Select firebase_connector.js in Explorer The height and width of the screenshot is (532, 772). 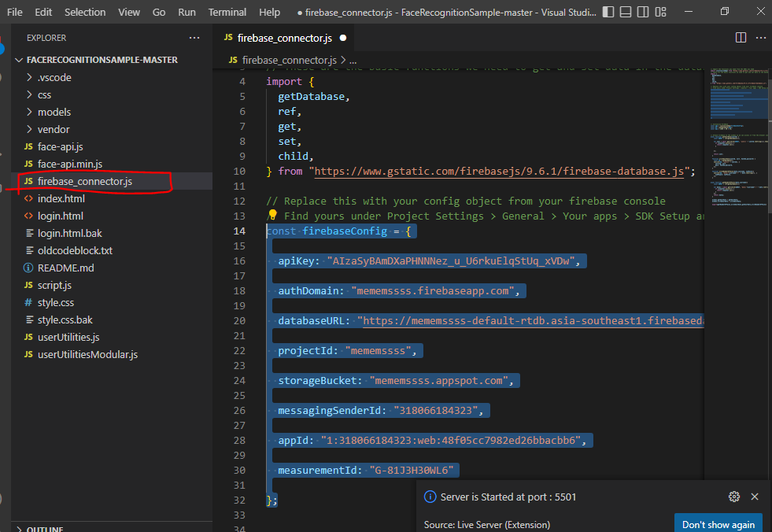(112, 181)
